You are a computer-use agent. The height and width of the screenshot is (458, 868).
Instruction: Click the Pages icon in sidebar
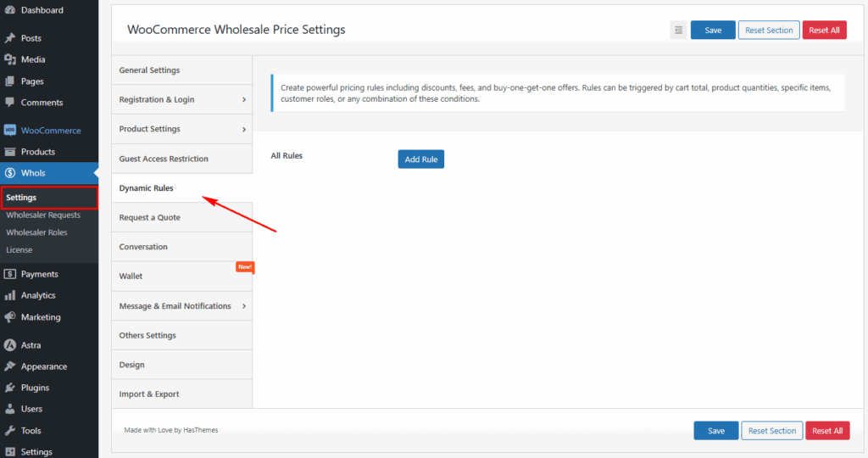(x=10, y=81)
